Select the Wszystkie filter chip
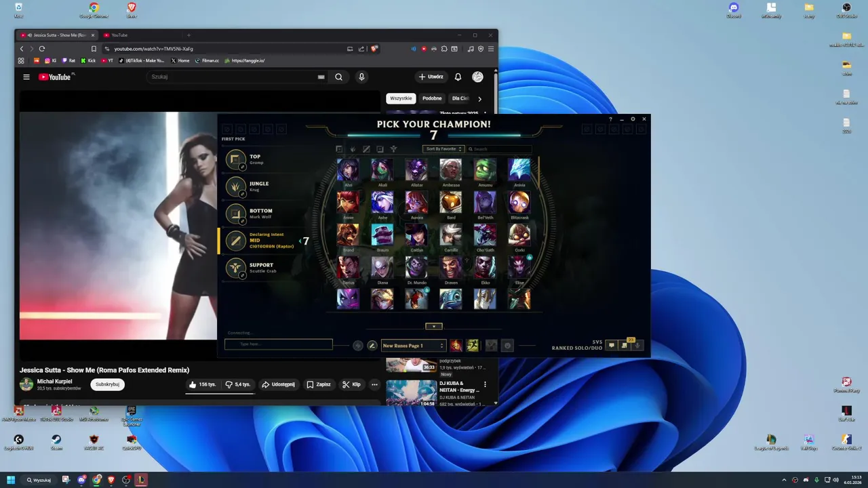This screenshot has width=868, height=488. (x=401, y=98)
